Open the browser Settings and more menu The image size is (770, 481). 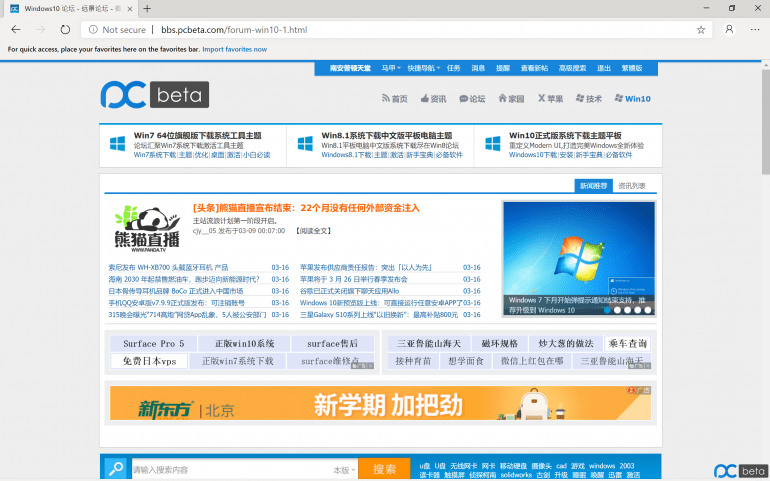[x=755, y=29]
